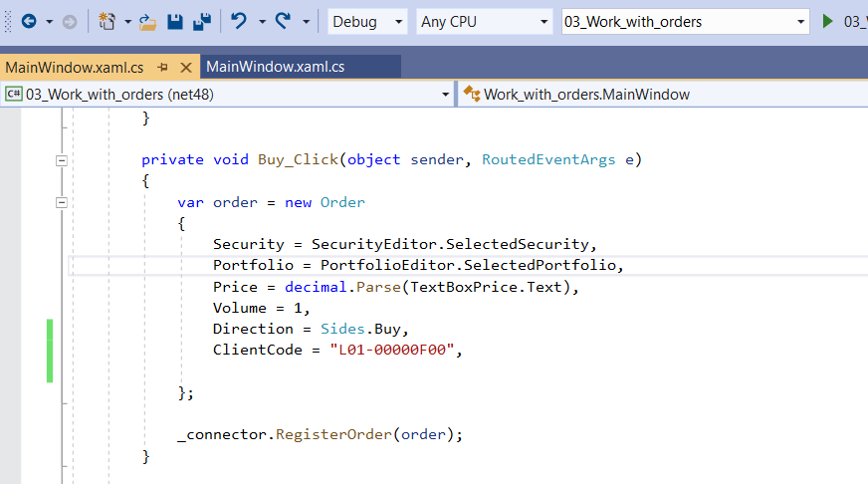
Task: Open the Debug configuration dropdown
Action: coord(366,22)
